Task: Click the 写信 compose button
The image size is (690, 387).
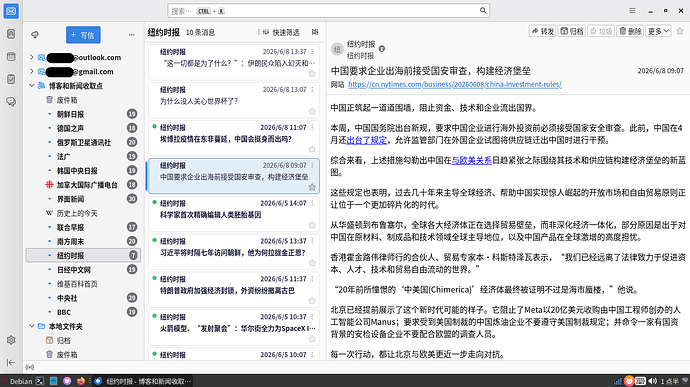Action: [x=83, y=35]
